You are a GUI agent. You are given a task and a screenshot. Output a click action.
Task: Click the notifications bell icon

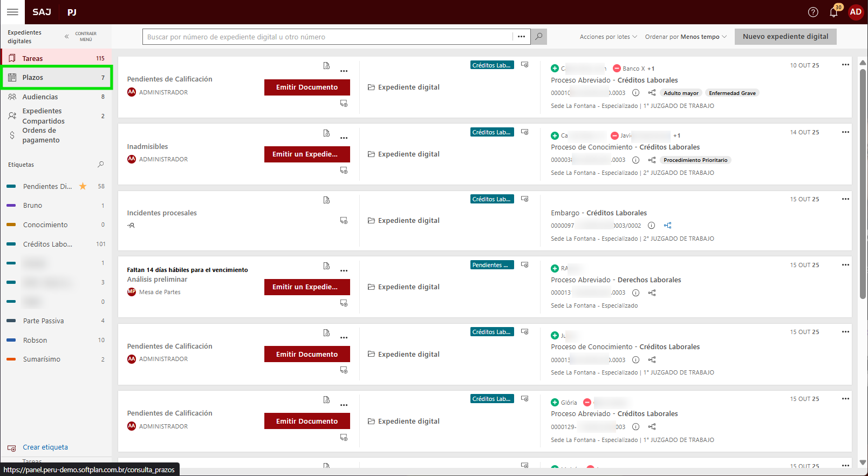[x=833, y=12]
